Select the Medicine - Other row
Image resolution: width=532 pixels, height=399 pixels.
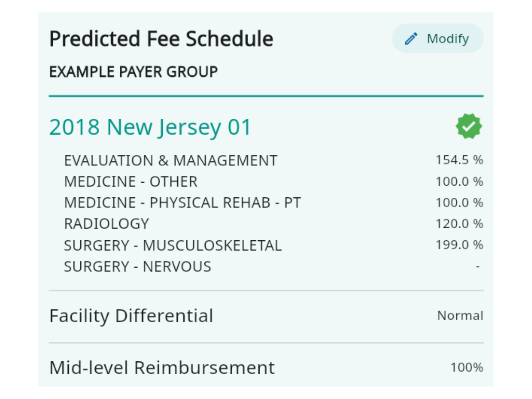click(266, 181)
